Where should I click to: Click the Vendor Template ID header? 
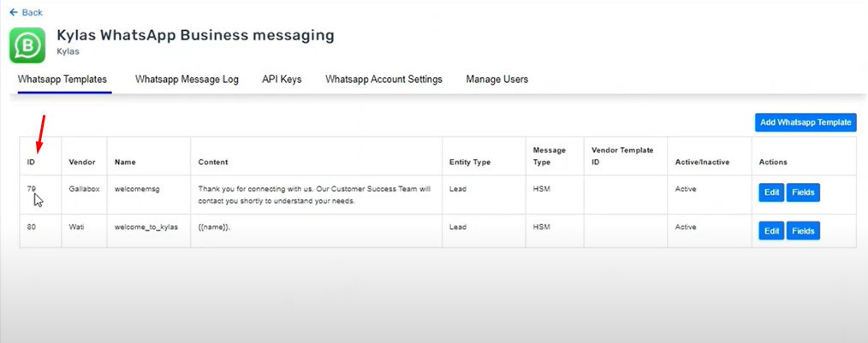pyautogui.click(x=623, y=156)
